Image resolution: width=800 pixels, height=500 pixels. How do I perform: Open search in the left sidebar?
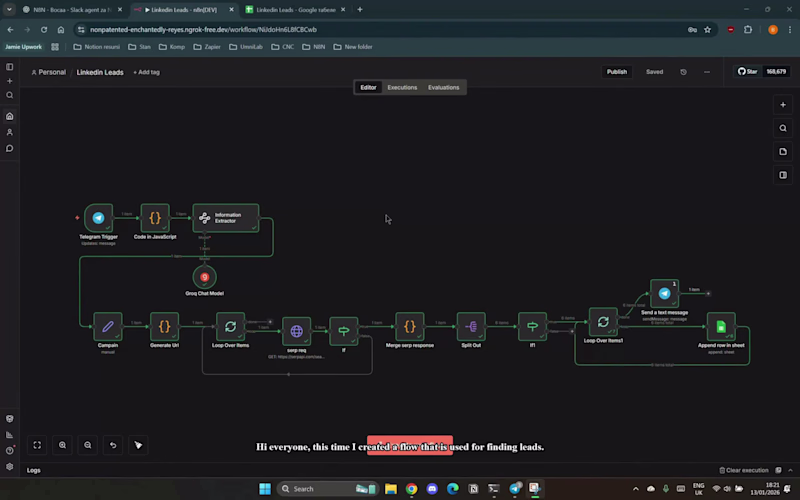coord(10,95)
